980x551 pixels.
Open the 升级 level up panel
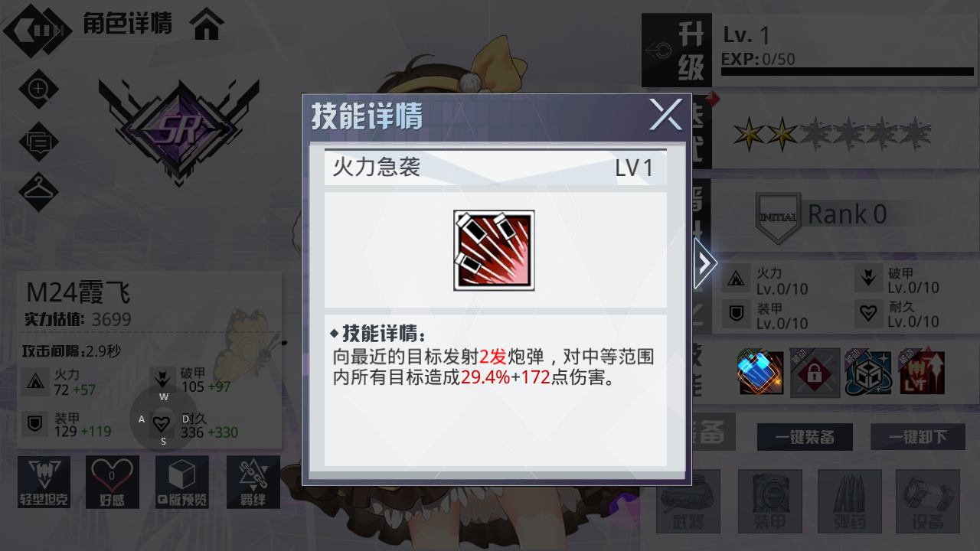pyautogui.click(x=677, y=51)
